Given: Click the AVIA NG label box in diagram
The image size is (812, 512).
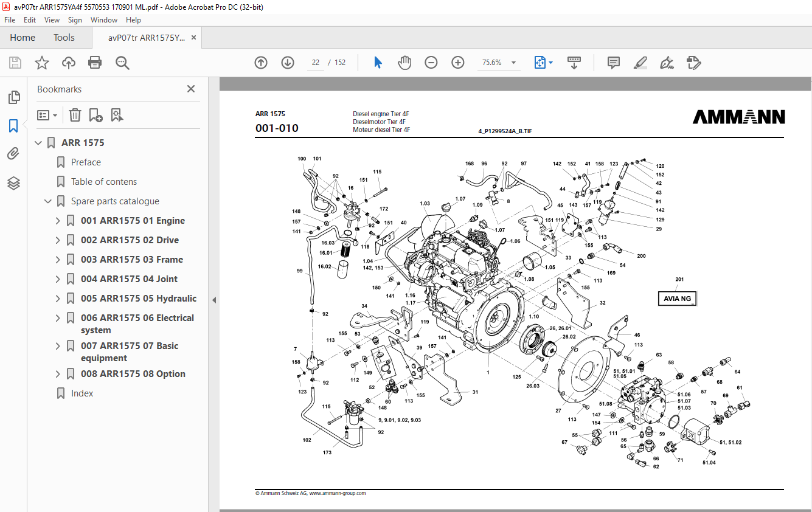Looking at the screenshot, I should pos(678,299).
